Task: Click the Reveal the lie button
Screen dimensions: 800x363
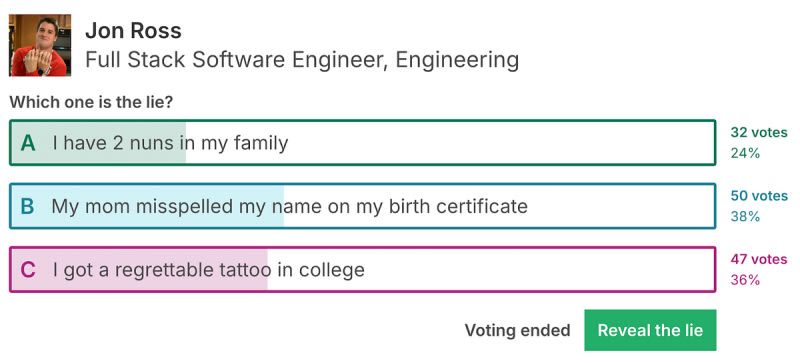Action: (650, 330)
